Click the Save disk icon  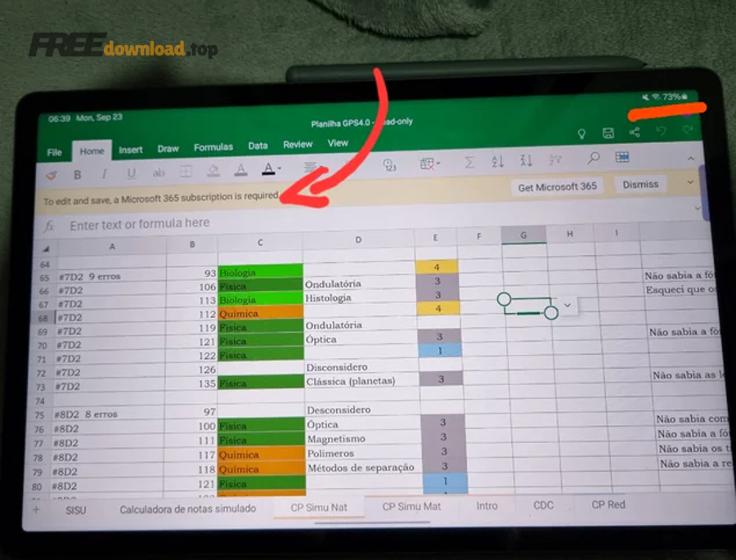click(608, 133)
